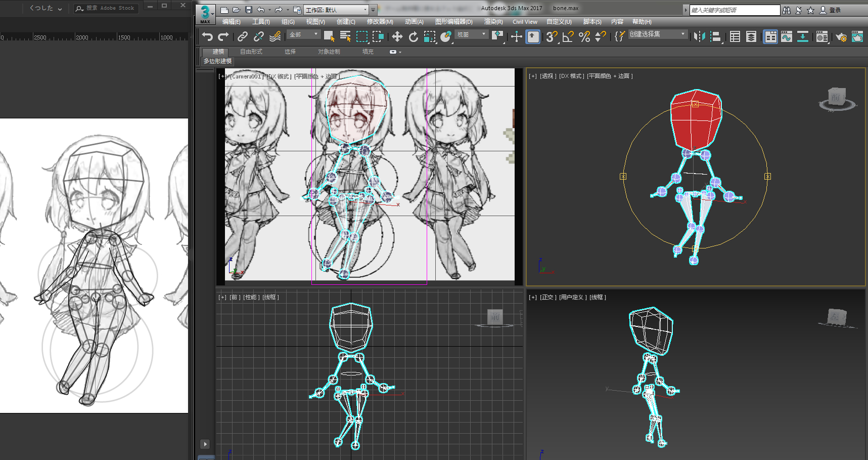Open the Civil View menu

(525, 22)
